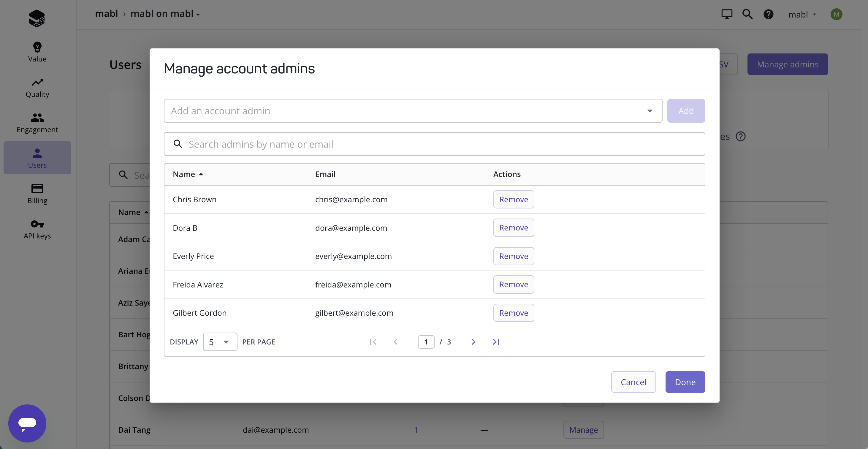Click chris@example.com email cell
Screen dimensions: 868x449
pyautogui.click(x=351, y=200)
